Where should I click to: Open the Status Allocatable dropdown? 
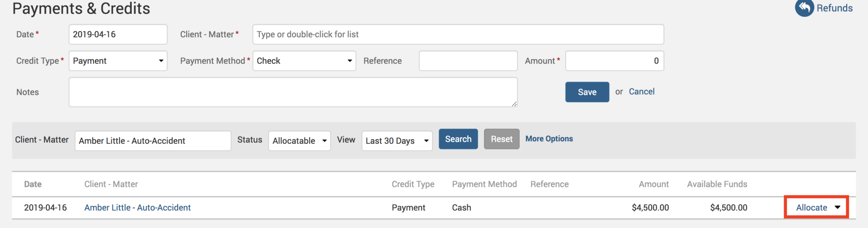point(299,141)
